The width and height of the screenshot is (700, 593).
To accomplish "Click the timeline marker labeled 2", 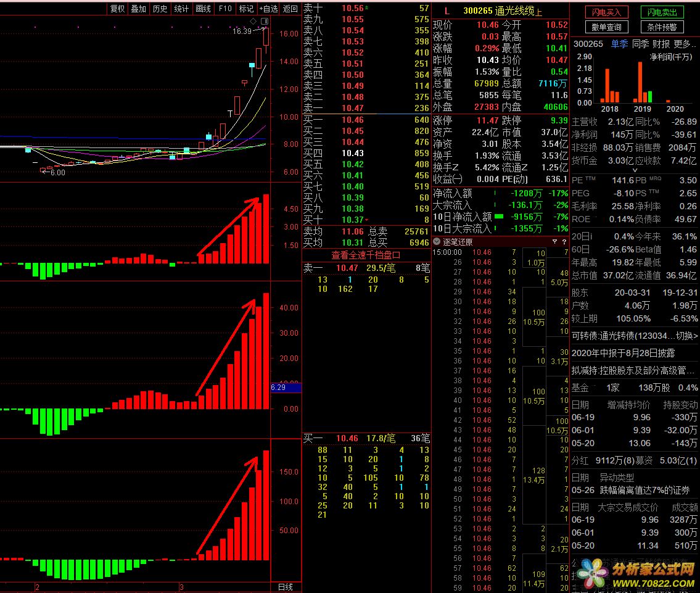I will tap(37, 587).
